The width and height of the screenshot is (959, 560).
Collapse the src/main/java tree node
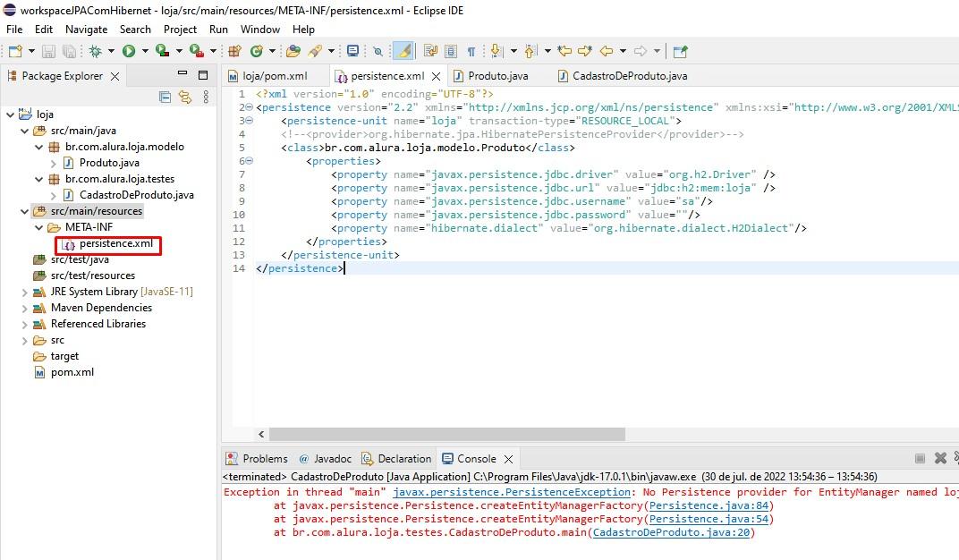tap(24, 130)
